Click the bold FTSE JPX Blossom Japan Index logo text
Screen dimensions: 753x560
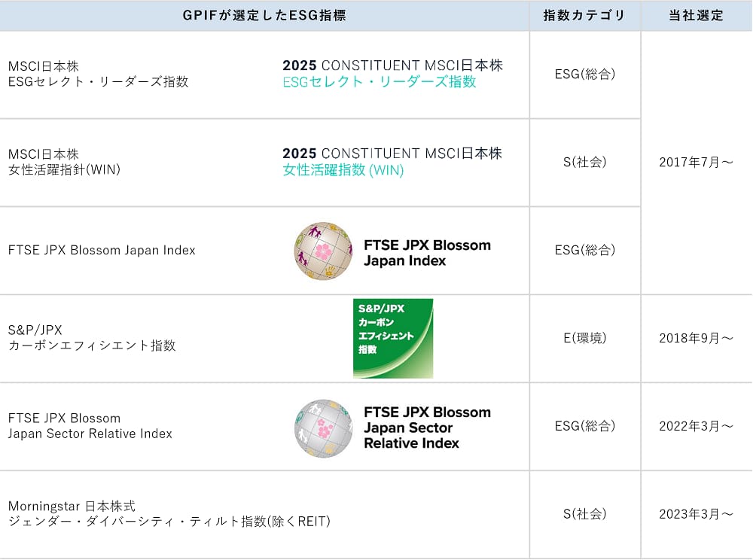pos(427,253)
